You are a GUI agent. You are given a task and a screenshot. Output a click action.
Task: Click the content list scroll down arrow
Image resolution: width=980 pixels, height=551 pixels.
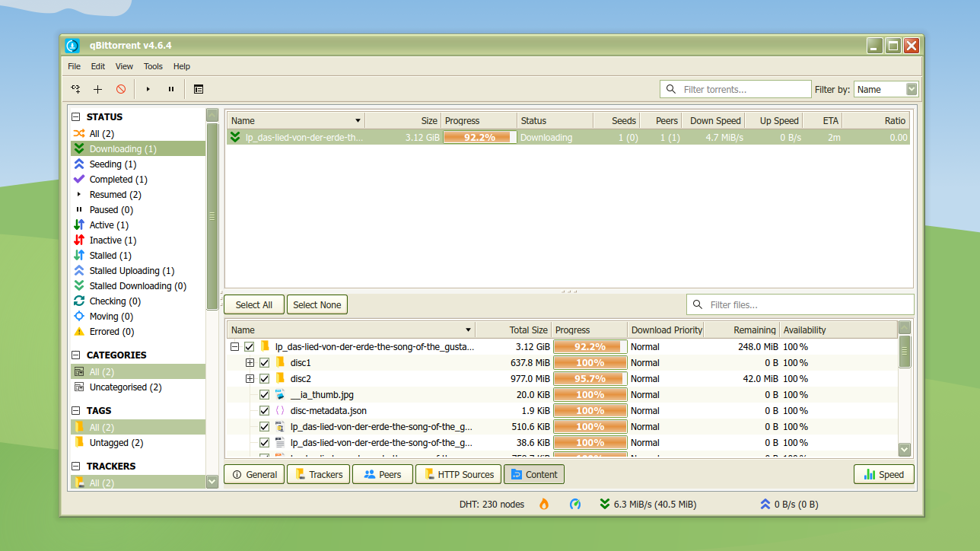coord(905,450)
